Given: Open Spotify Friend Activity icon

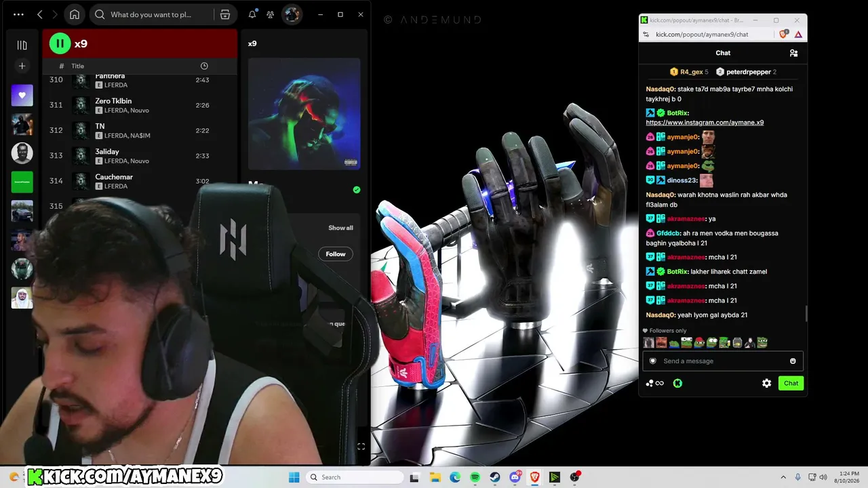Looking at the screenshot, I should click(271, 14).
